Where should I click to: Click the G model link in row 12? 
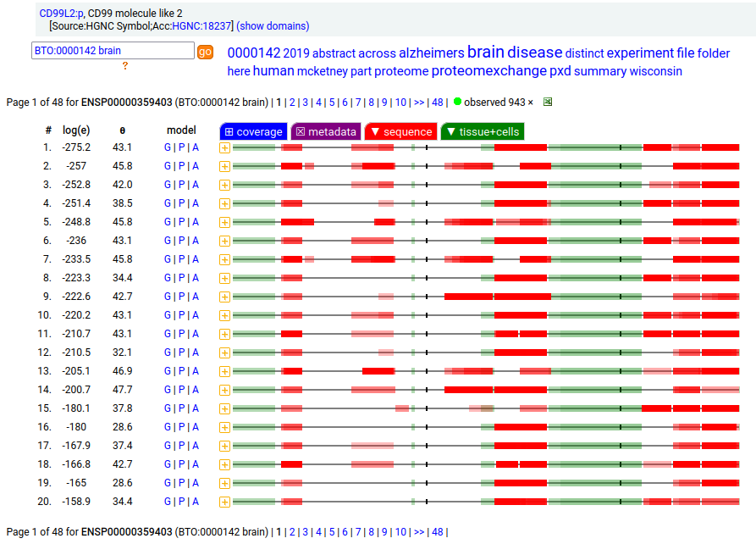tap(168, 352)
